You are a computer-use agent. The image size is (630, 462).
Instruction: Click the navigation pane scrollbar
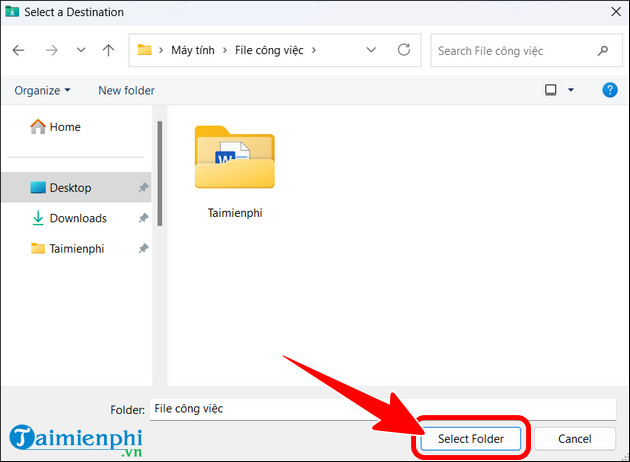(x=160, y=174)
